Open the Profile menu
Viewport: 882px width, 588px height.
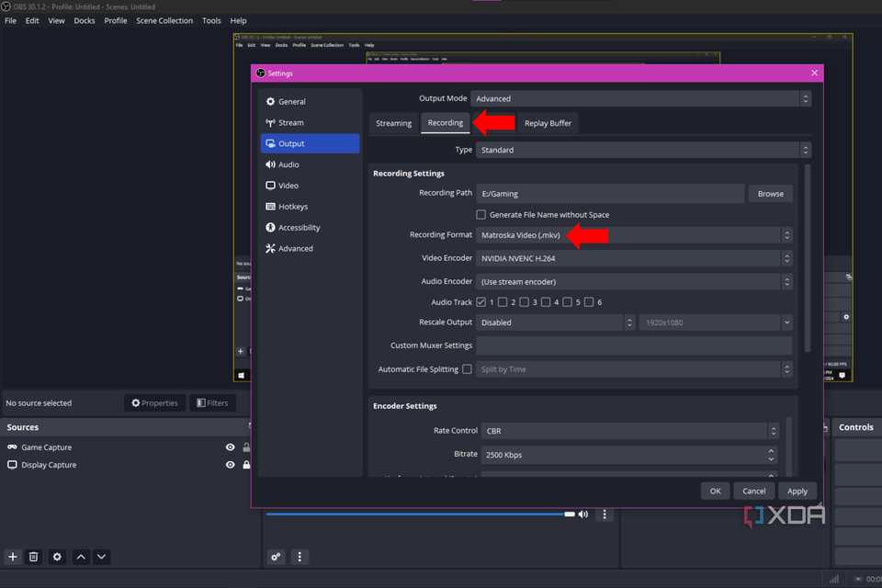click(116, 21)
